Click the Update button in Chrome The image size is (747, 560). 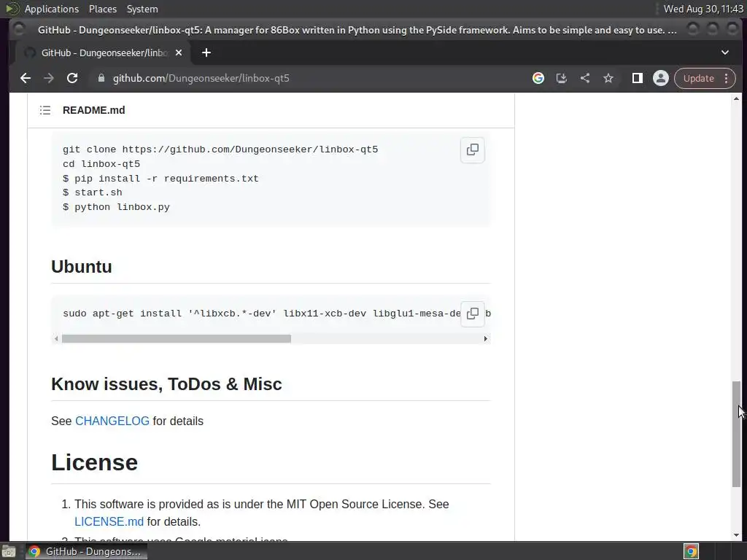(x=698, y=78)
